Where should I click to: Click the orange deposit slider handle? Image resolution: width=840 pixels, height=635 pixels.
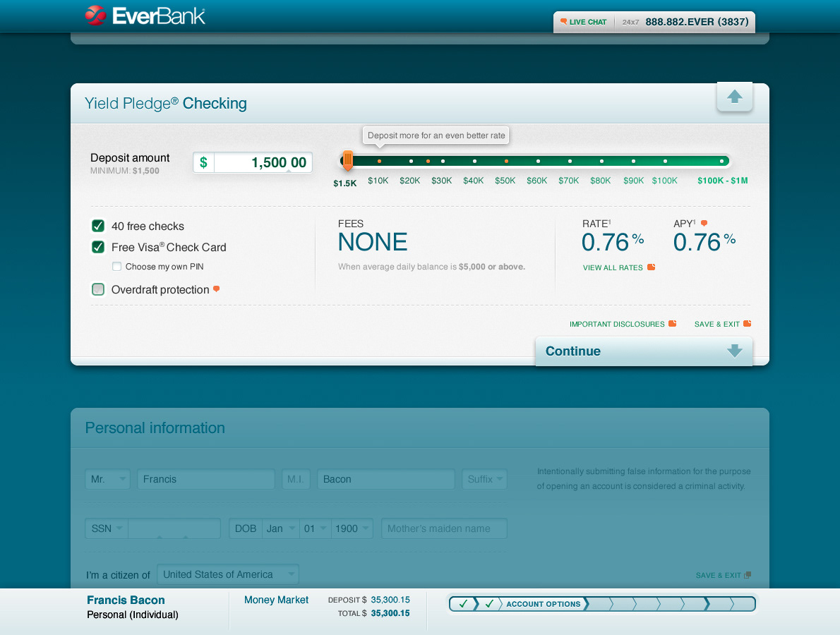click(x=348, y=160)
